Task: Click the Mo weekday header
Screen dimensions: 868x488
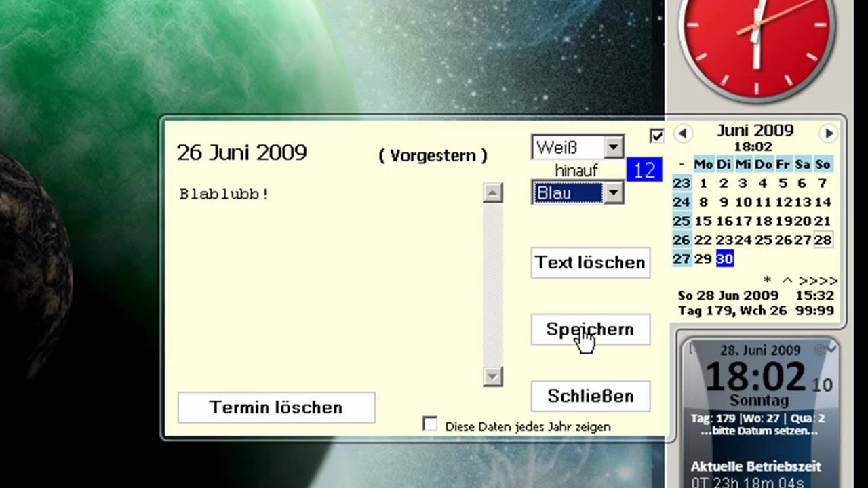Action: coord(703,165)
